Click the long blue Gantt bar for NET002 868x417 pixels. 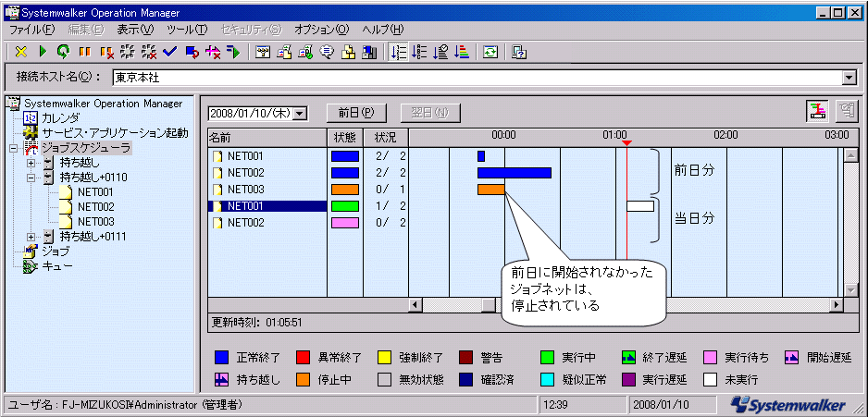click(515, 173)
